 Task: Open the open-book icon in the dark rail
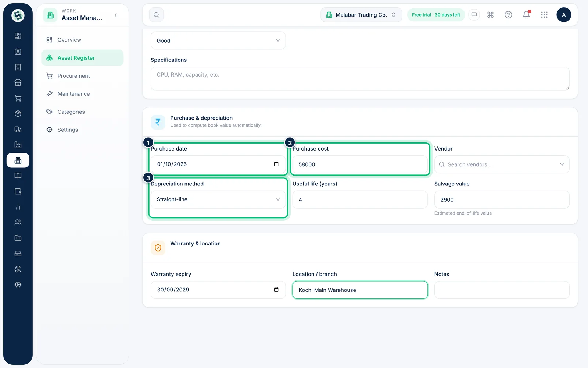18,176
